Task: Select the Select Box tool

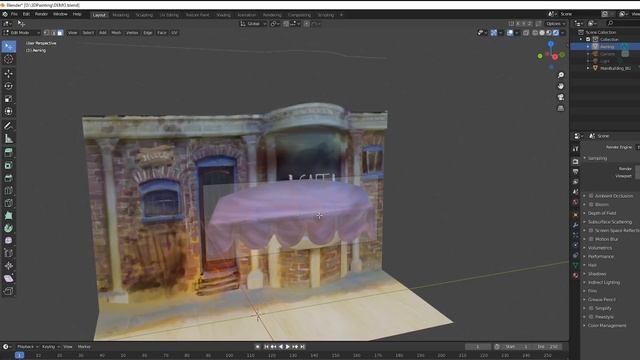Action: tap(9, 47)
